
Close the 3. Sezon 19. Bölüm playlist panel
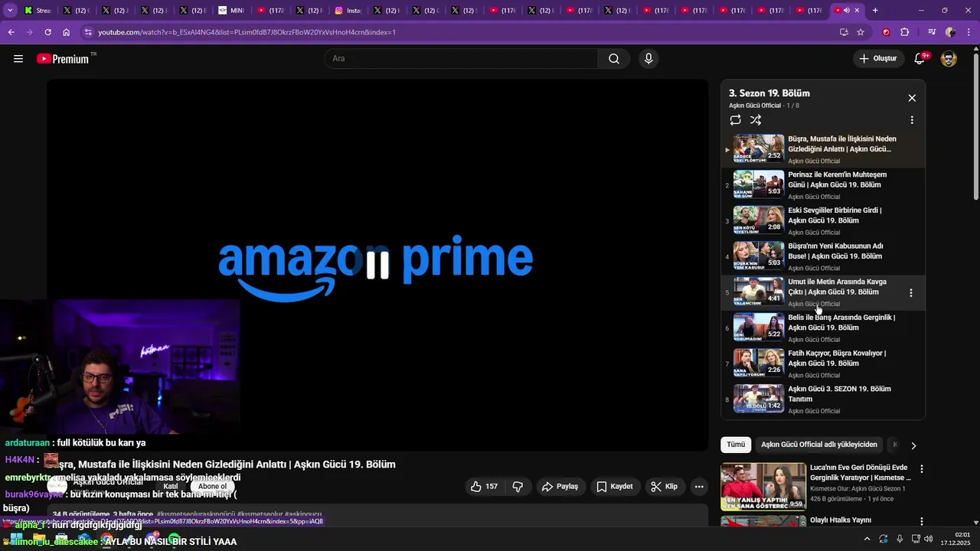point(912,98)
